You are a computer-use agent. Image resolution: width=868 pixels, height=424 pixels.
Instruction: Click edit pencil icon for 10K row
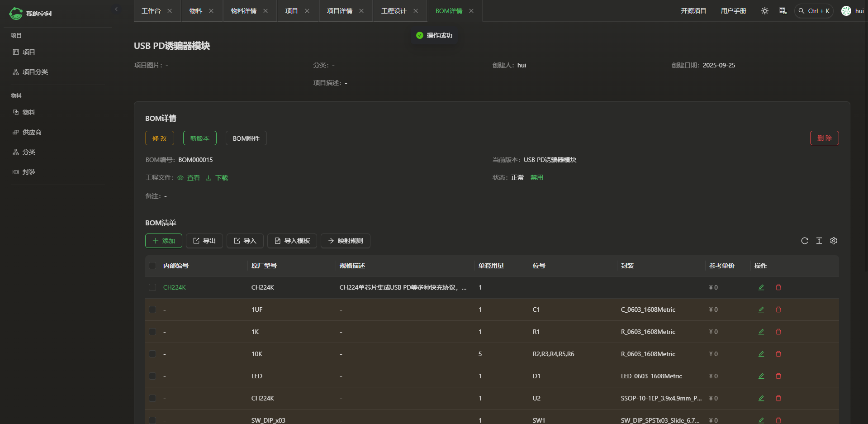(761, 354)
